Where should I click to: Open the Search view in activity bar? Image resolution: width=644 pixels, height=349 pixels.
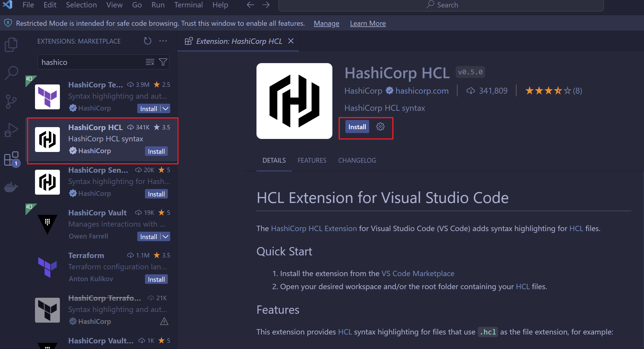[x=11, y=73]
